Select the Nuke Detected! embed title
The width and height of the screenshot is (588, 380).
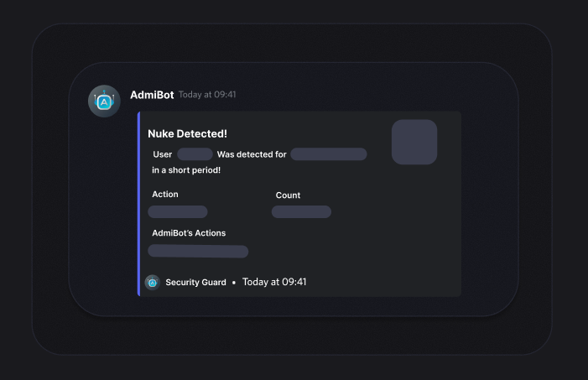(187, 134)
